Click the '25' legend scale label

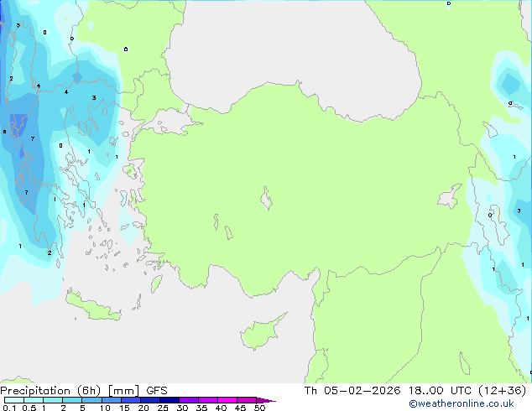click(x=163, y=408)
